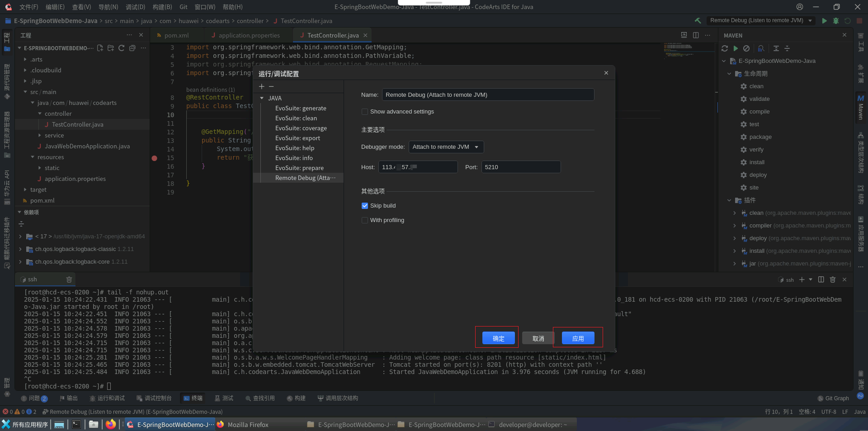Image resolution: width=868 pixels, height=431 pixels.
Task: Click the minus icon to remove configuration
Action: pyautogui.click(x=271, y=86)
